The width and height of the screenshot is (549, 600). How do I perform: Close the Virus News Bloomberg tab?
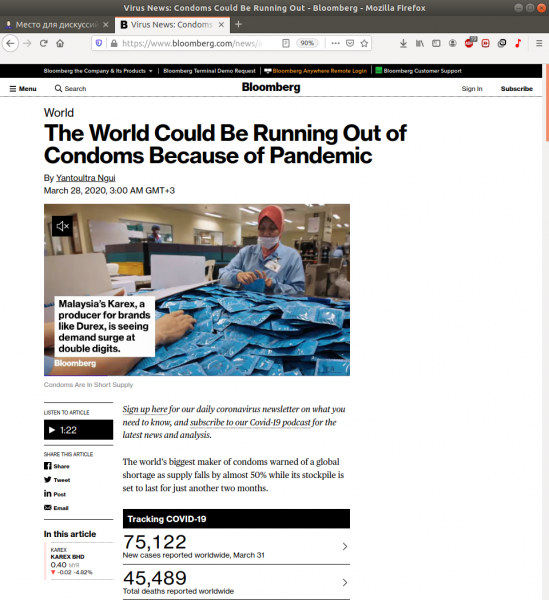tap(221, 25)
